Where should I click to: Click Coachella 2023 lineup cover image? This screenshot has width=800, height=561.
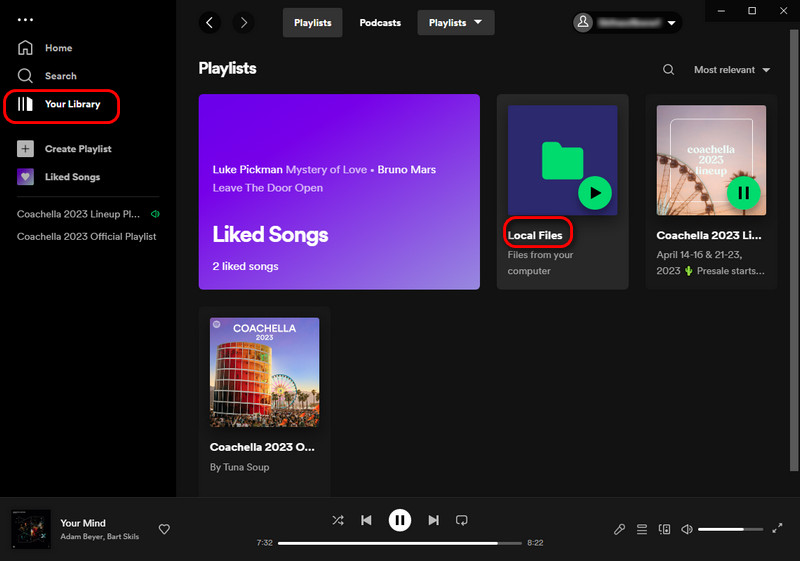point(711,160)
